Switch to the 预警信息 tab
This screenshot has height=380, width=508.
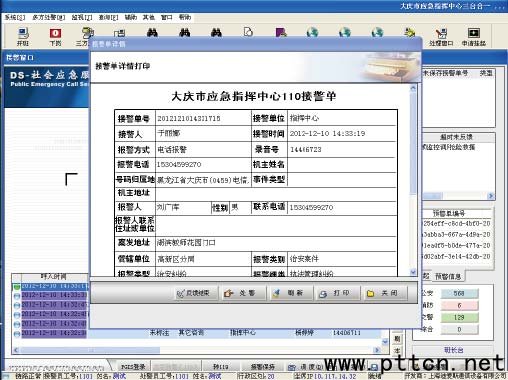[x=448, y=276]
